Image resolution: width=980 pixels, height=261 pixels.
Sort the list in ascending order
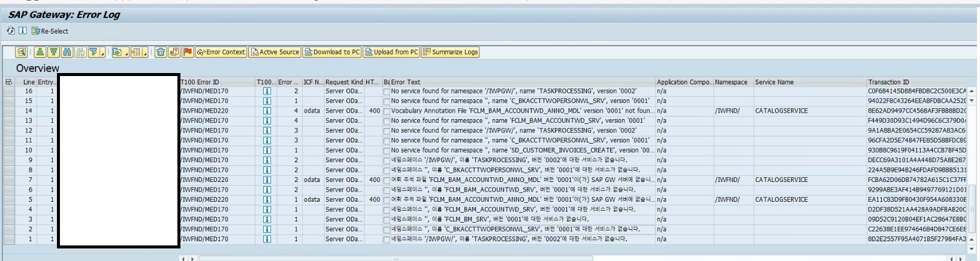tap(40, 52)
